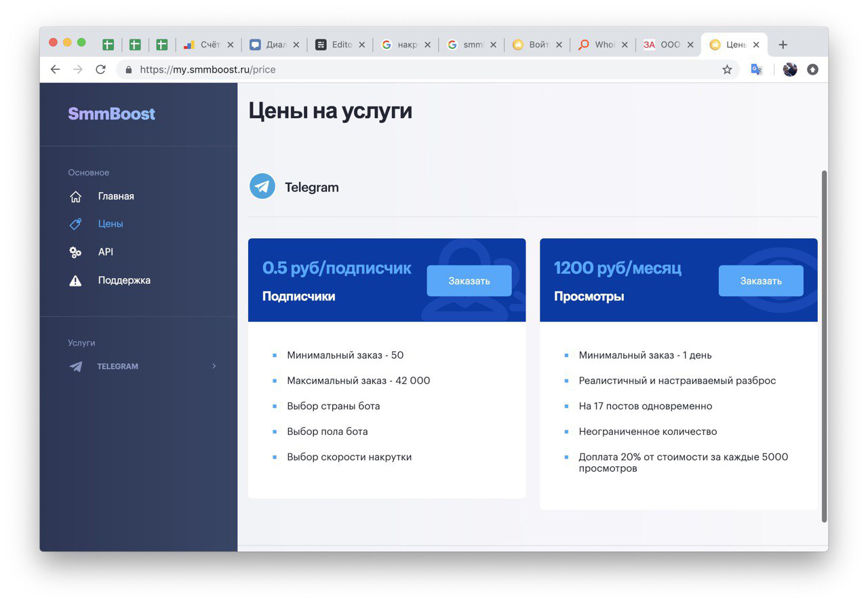Order Подписчики with the Заказать button
868x604 pixels.
[x=469, y=281]
